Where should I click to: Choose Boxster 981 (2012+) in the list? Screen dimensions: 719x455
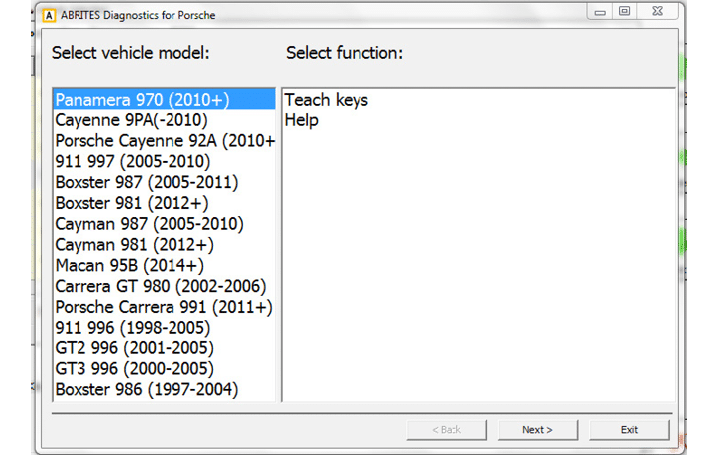click(129, 203)
